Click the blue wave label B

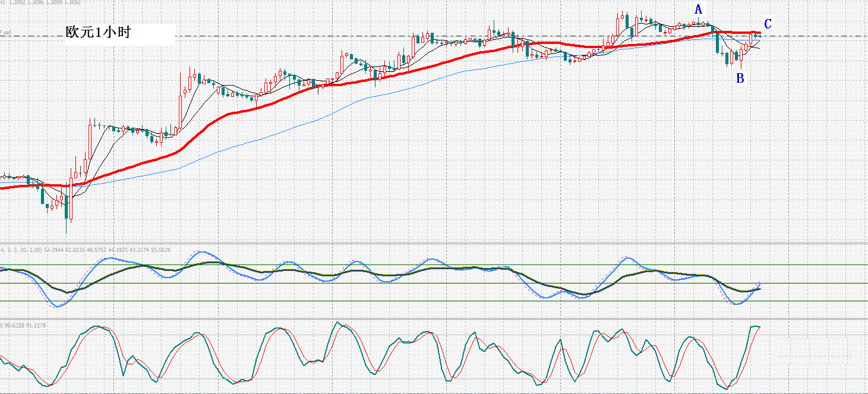pos(740,78)
